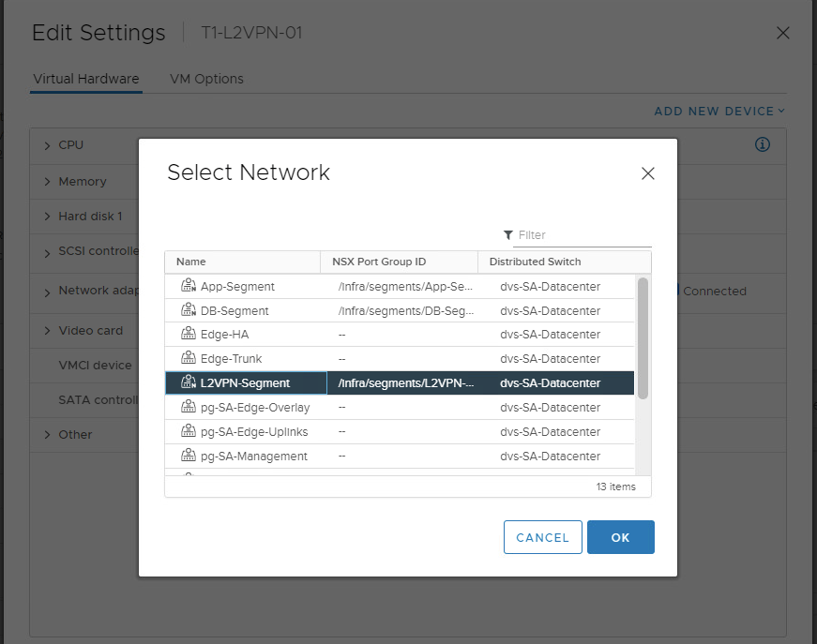Click the DB-Segment port group icon
The image size is (817, 644).
click(x=188, y=310)
